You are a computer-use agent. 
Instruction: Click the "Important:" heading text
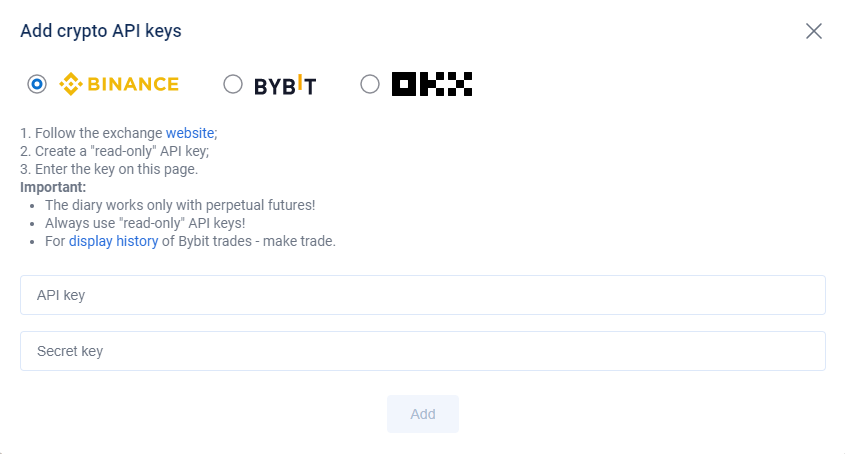coord(53,187)
